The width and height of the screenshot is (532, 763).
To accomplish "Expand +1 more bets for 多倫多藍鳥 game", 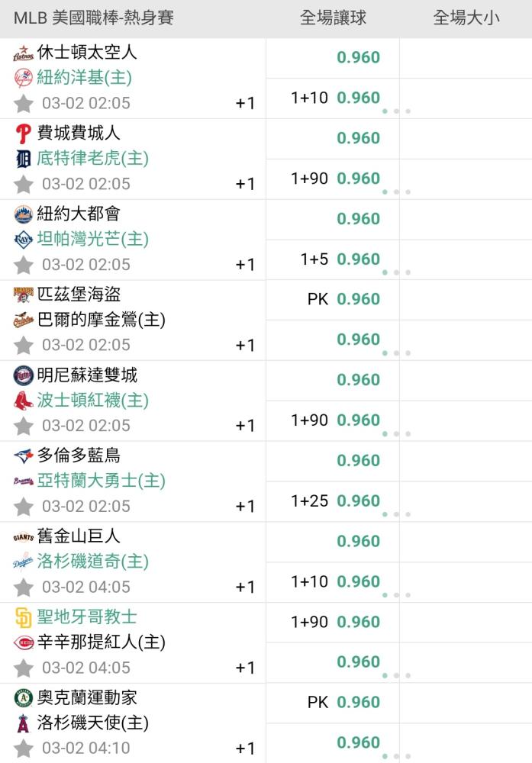I will pyautogui.click(x=245, y=507).
